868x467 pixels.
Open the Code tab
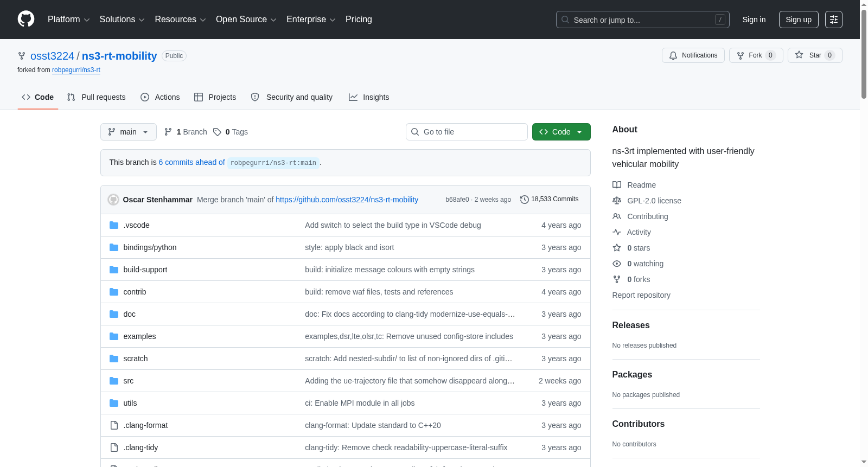point(38,97)
